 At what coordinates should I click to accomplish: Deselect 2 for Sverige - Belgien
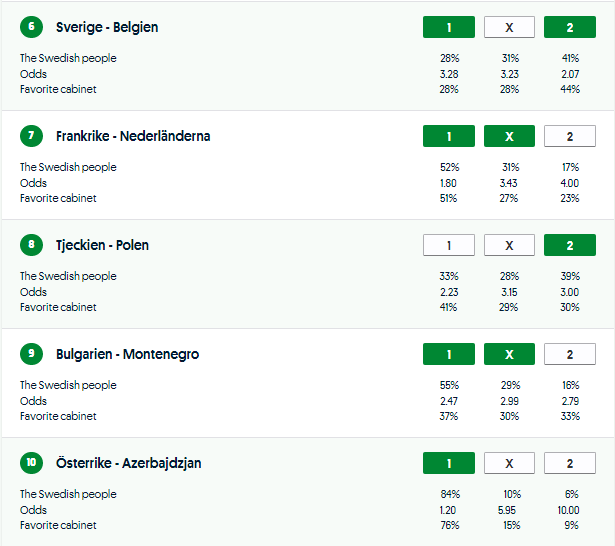(x=569, y=27)
